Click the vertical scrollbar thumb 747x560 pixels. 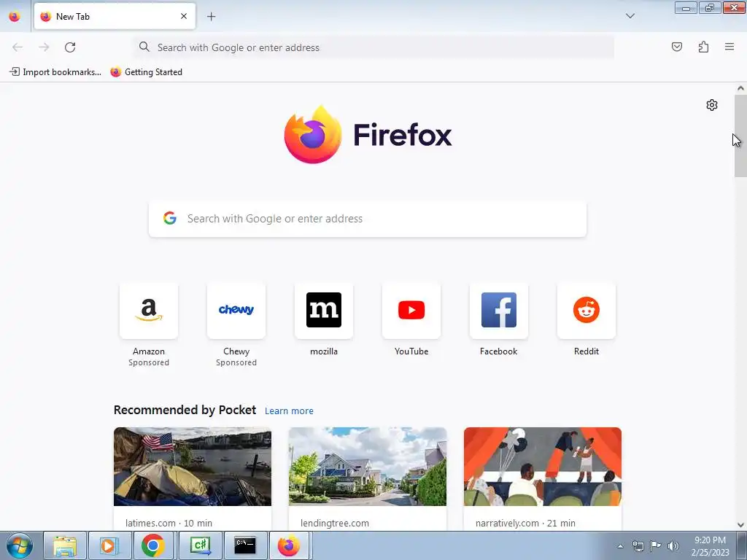(740, 136)
